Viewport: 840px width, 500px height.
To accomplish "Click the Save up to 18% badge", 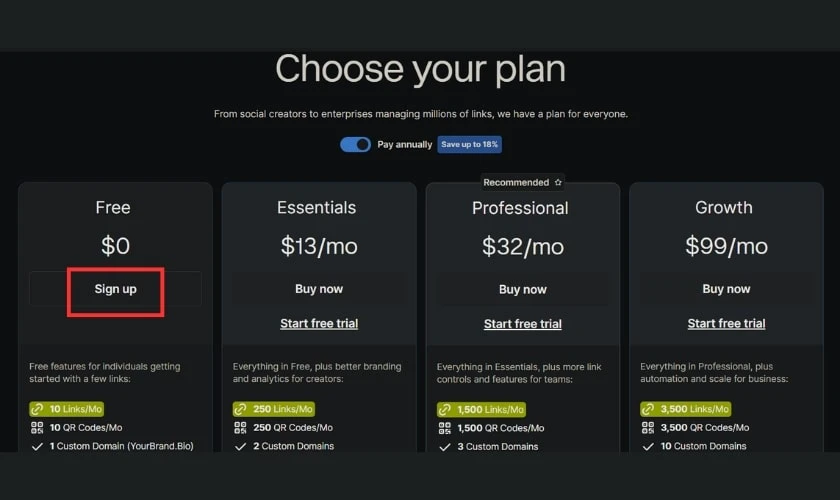I will pos(469,145).
